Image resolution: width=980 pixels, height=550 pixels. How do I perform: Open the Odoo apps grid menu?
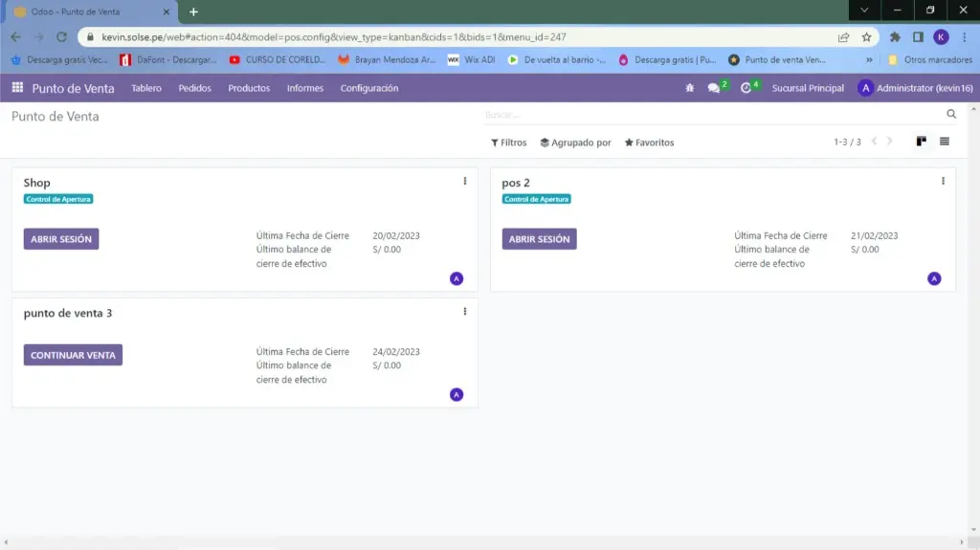point(17,88)
